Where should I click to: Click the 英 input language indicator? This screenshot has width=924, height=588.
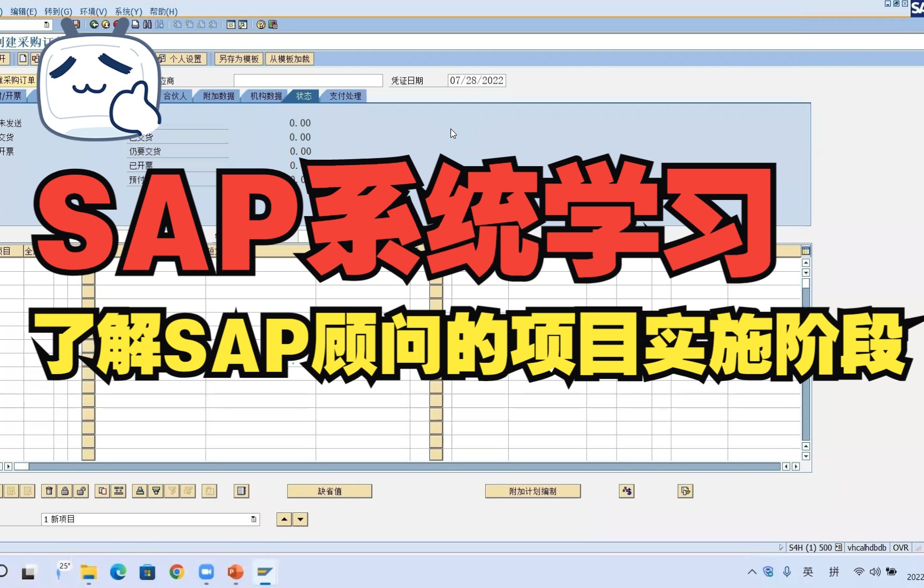pos(808,572)
